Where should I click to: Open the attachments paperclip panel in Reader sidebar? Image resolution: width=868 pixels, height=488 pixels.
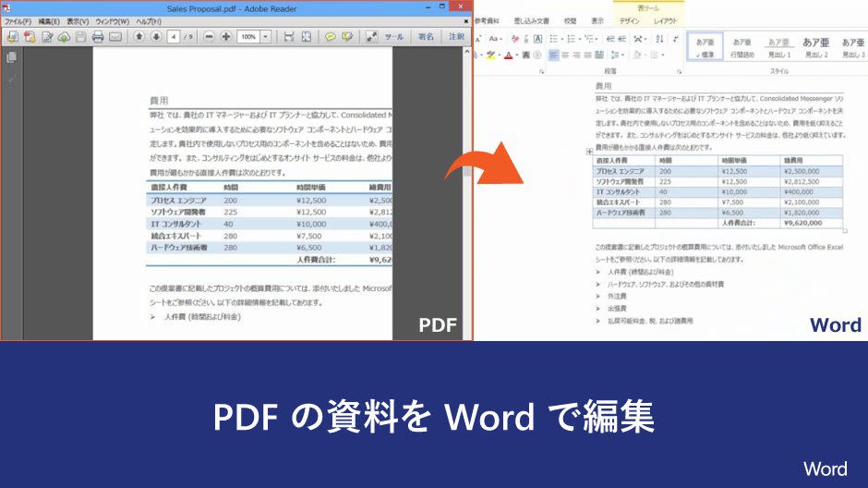(11, 79)
